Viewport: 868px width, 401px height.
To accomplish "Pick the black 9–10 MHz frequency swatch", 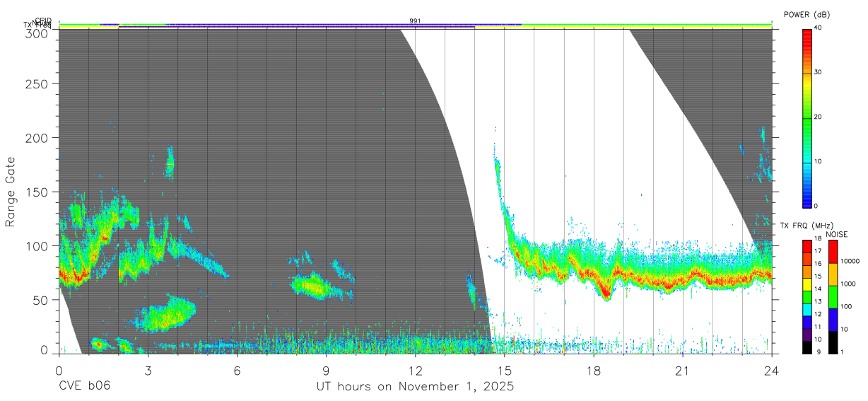I will pos(807,347).
